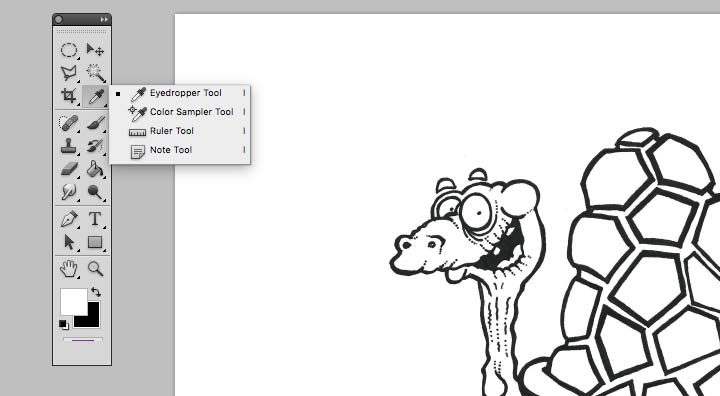
Task: Click the turtle's large eye on canvas
Action: [477, 213]
